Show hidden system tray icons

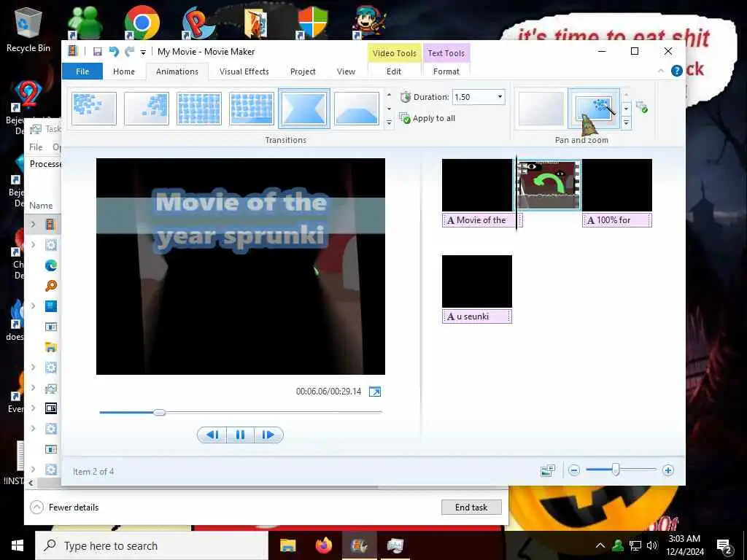point(600,545)
